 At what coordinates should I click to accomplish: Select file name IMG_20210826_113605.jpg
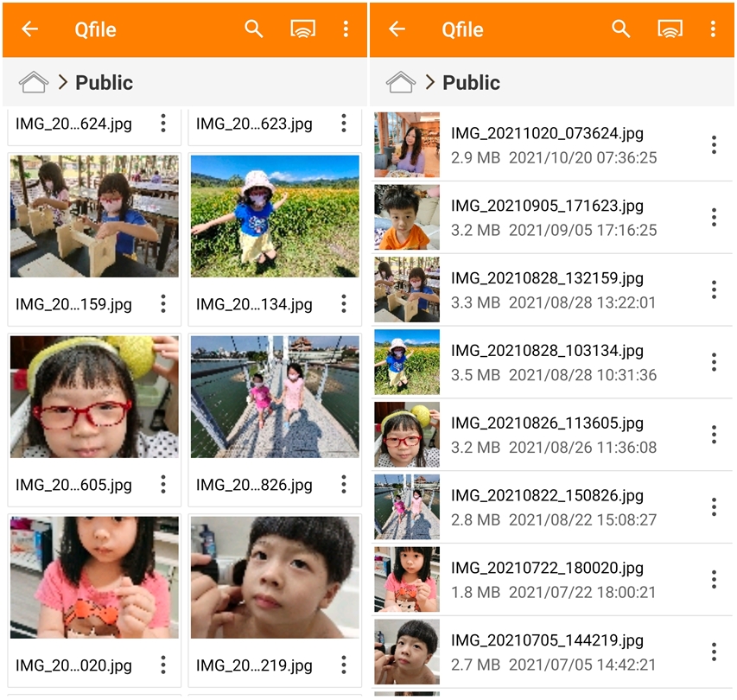(547, 423)
